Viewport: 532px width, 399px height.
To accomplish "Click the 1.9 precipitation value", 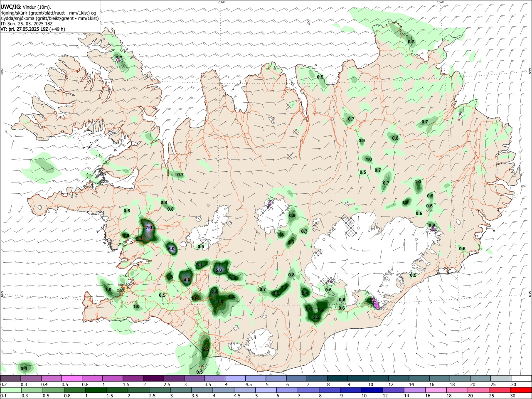I will (233, 278).
